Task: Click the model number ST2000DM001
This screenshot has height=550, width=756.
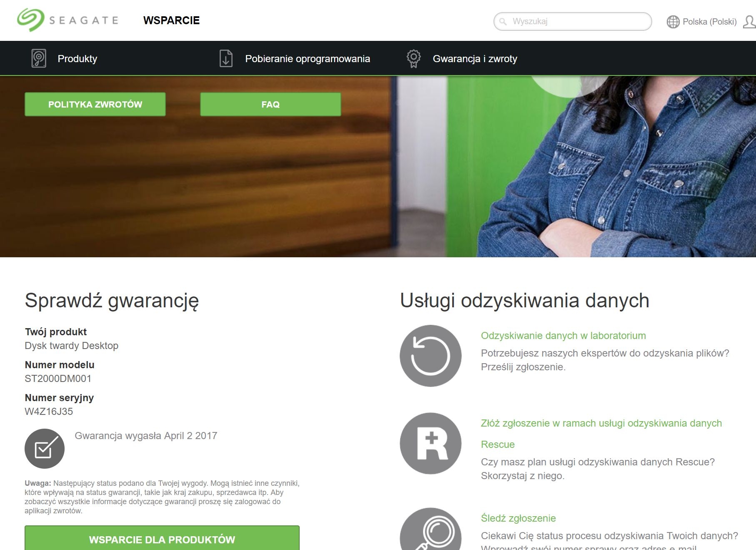Action: point(58,379)
